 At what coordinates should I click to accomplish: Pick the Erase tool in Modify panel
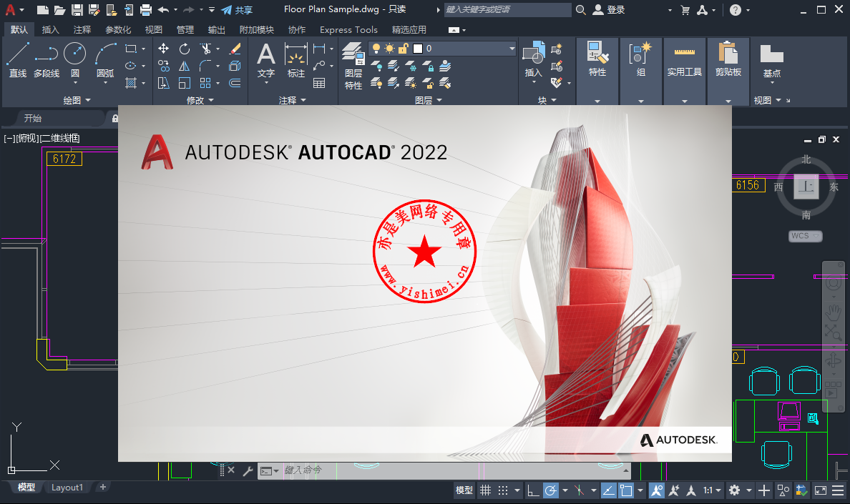(235, 49)
